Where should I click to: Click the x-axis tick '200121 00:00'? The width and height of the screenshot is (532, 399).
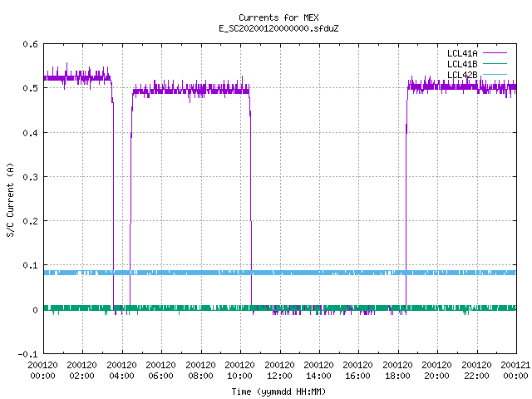[515, 371]
